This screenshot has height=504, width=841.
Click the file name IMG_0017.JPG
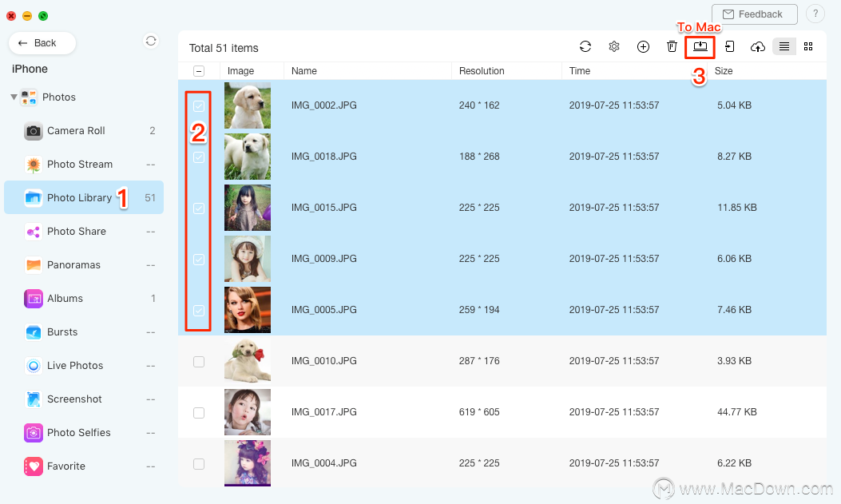click(324, 412)
